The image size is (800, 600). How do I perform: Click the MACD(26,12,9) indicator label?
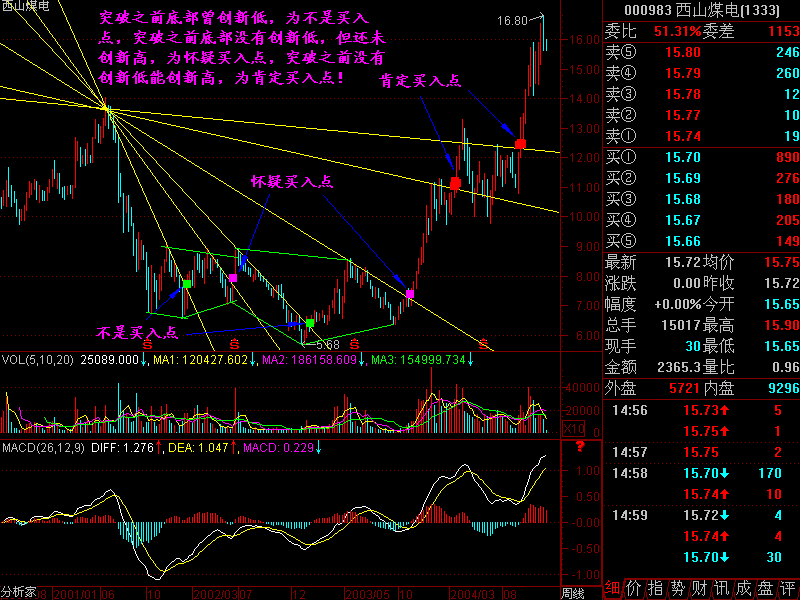point(43,448)
